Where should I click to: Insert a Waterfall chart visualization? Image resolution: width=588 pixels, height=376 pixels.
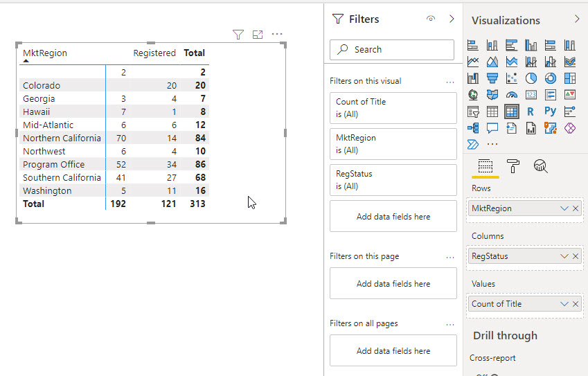point(473,78)
